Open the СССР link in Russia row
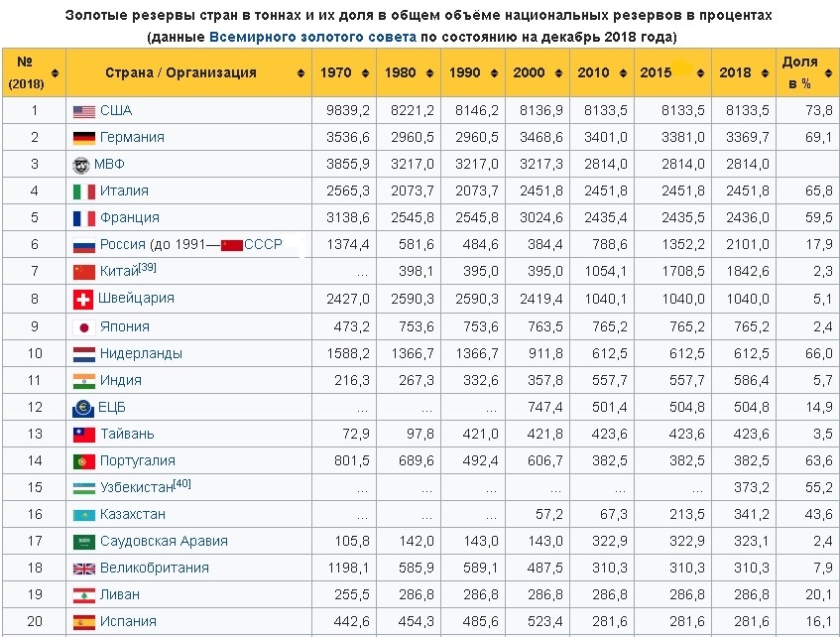This screenshot has width=840, height=637. (263, 245)
